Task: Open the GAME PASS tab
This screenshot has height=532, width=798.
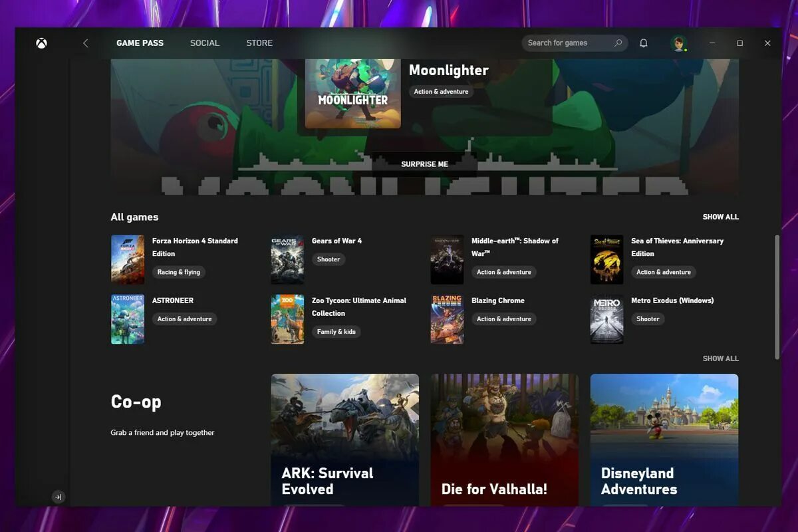Action: tap(140, 43)
